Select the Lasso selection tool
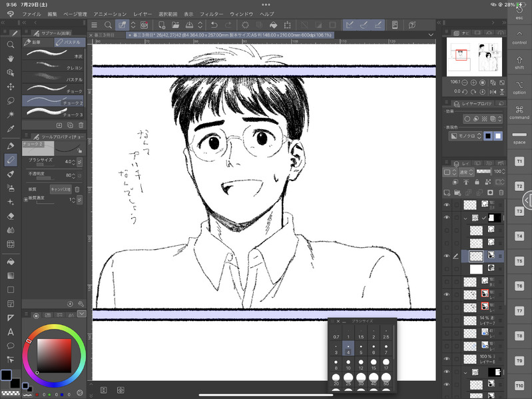Image resolution: width=532 pixels, height=399 pixels. point(11,101)
